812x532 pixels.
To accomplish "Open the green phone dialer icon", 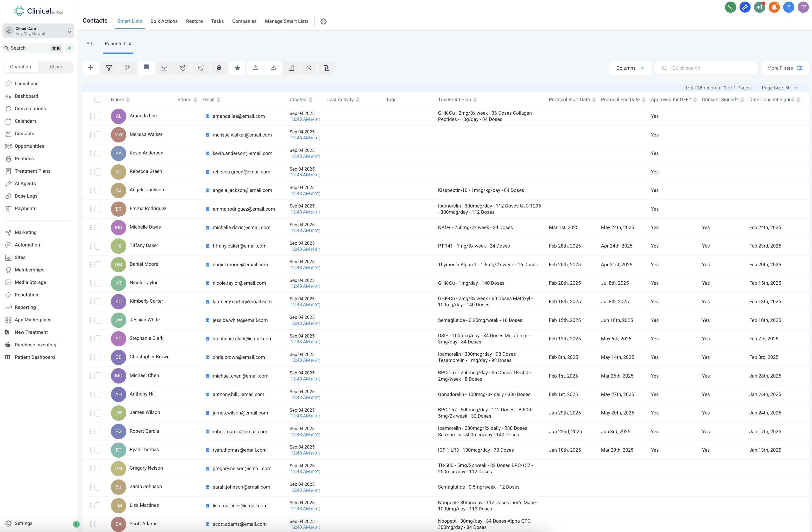I will tap(730, 7).
